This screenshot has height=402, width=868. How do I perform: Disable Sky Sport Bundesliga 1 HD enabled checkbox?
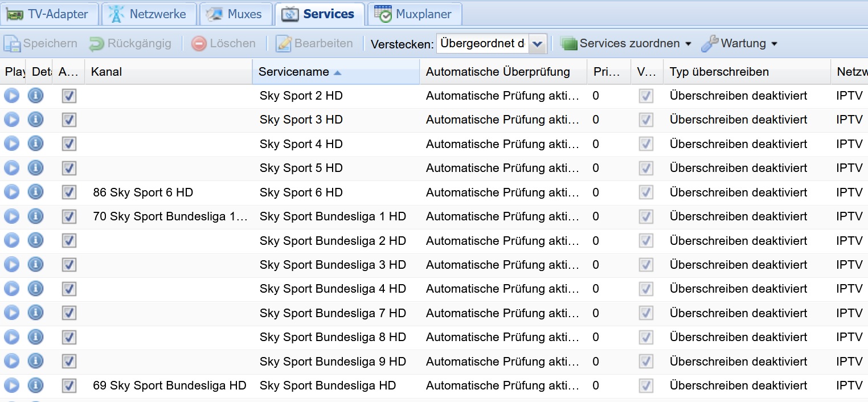[x=69, y=216]
